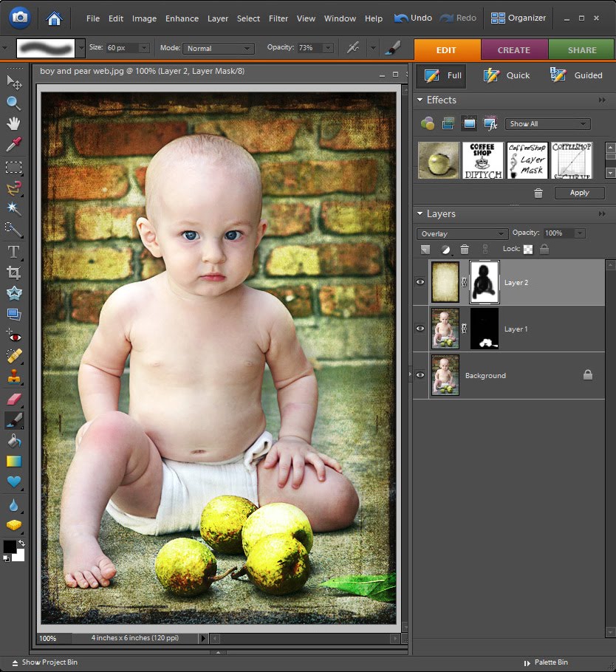Click the black foreground color swatch
Viewport: 616px width, 672px height.
tap(10, 547)
